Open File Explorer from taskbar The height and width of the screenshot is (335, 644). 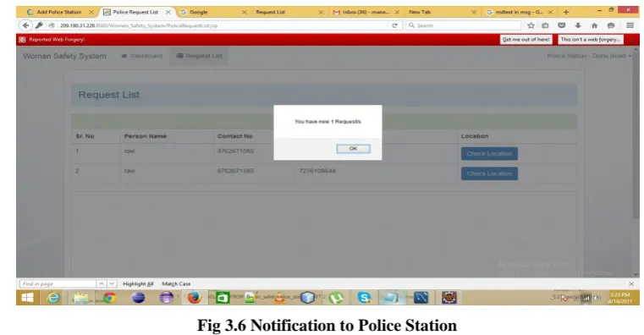point(81,298)
